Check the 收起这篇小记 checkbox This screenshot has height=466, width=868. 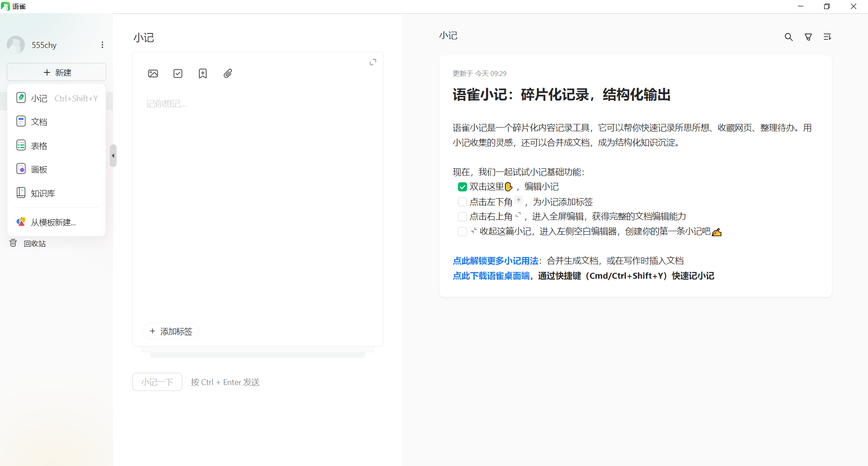pos(462,232)
